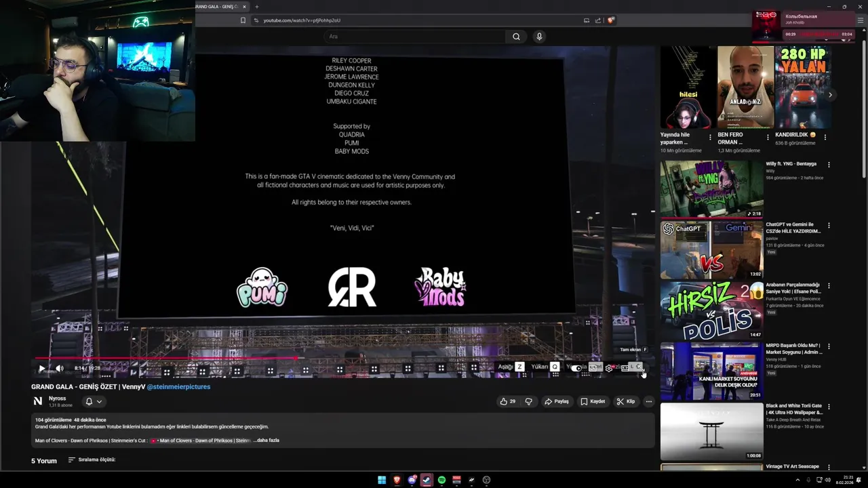Click the search magnifier button
This screenshot has height=488, width=868.
click(516, 37)
